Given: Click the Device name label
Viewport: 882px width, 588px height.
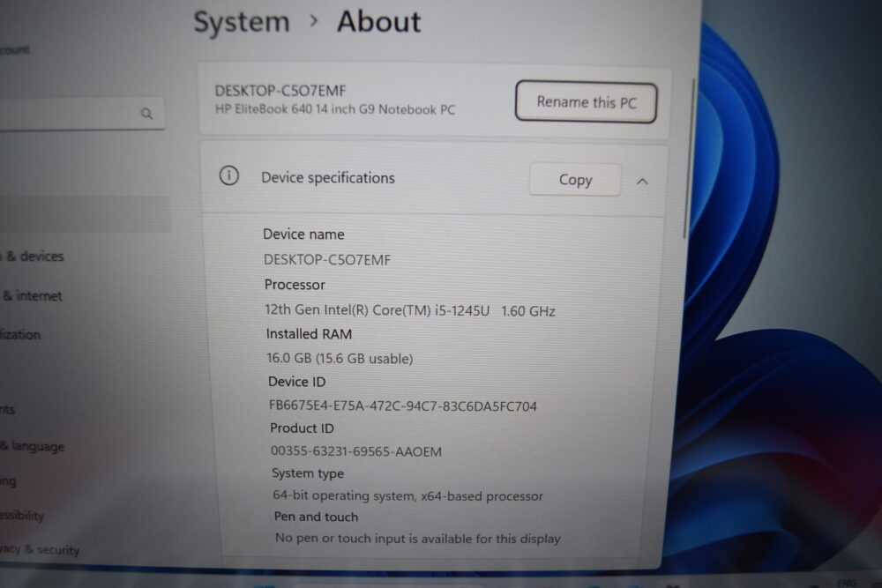Looking at the screenshot, I should pos(303,234).
